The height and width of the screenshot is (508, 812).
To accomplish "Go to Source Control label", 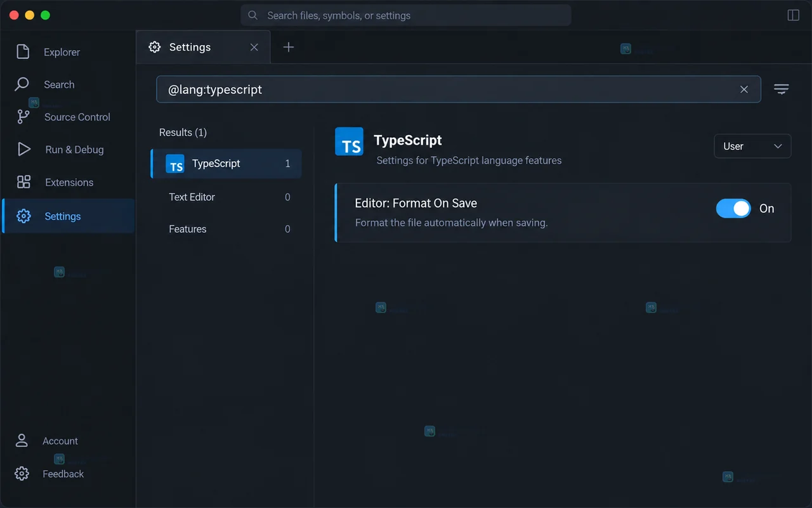I will (77, 117).
